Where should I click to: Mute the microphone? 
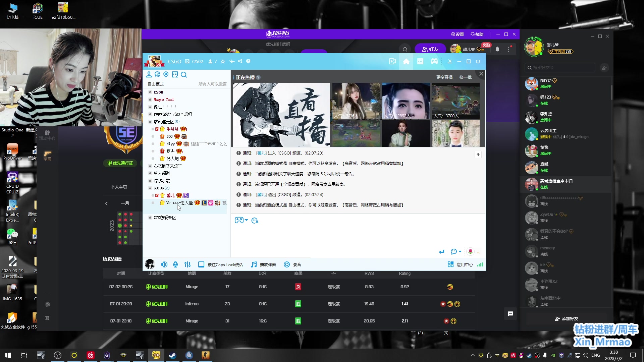(175, 264)
